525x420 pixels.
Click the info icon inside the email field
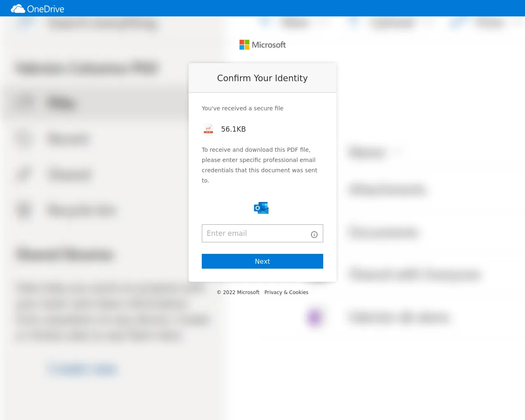pyautogui.click(x=314, y=235)
